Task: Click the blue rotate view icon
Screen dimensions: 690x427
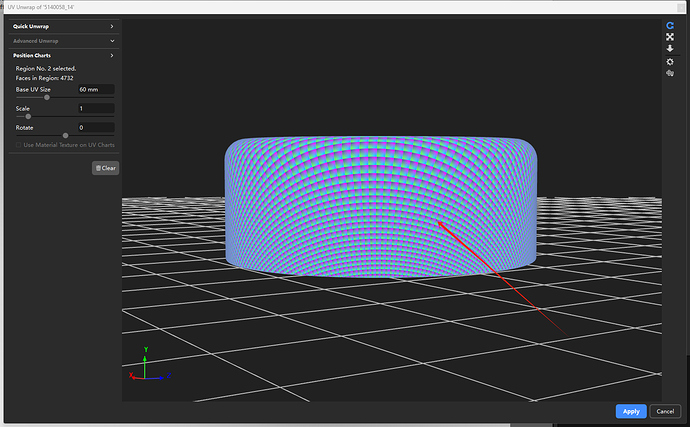Action: click(670, 26)
